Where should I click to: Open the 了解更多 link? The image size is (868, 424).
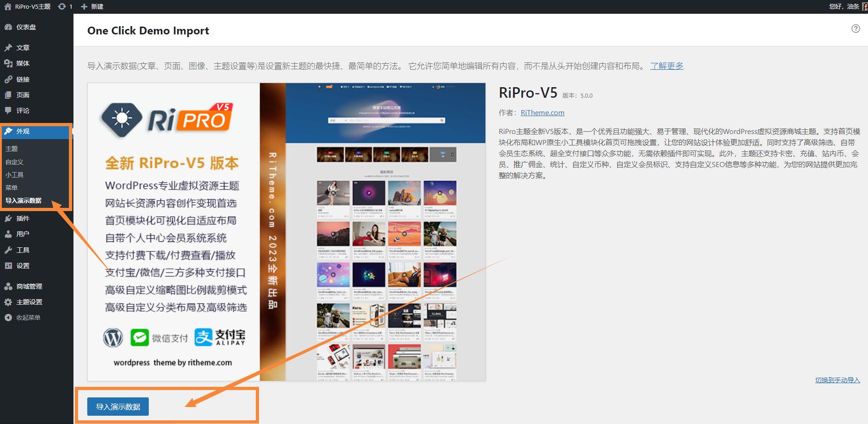(666, 66)
